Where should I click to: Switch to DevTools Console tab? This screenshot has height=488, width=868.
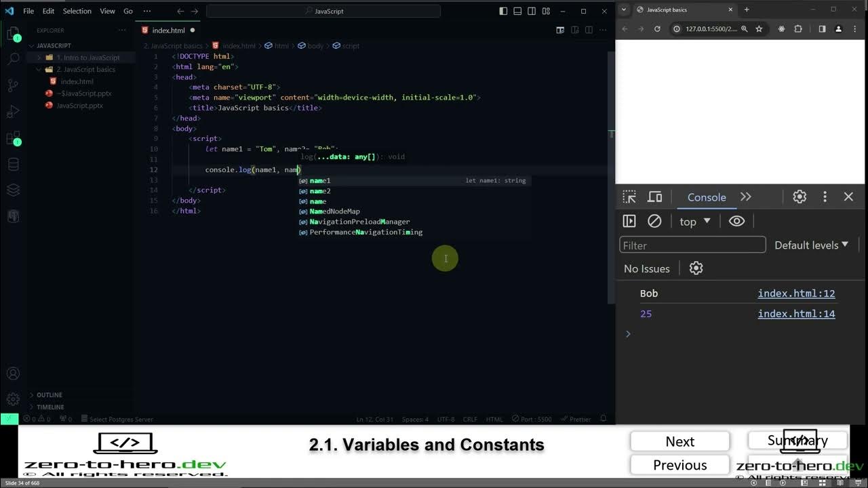[x=707, y=197]
